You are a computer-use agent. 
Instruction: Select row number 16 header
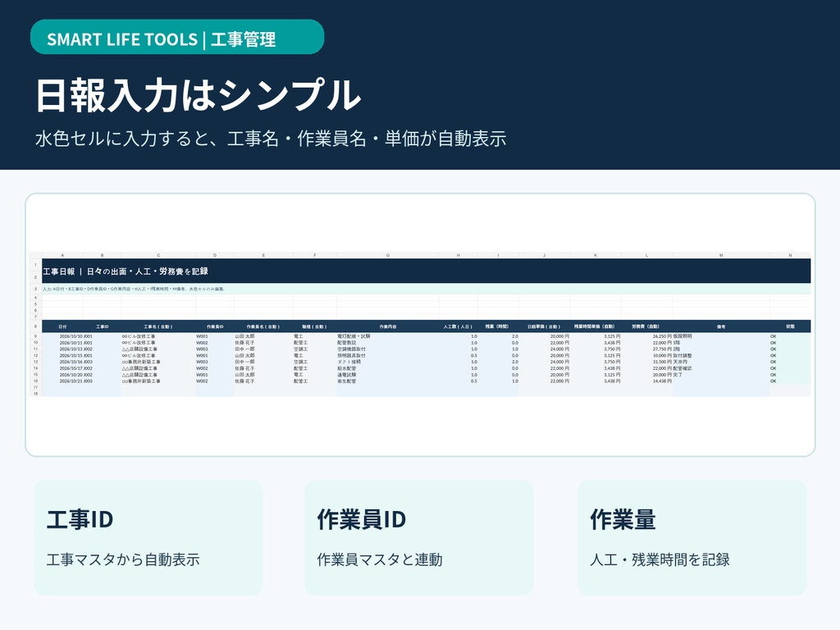click(x=35, y=381)
